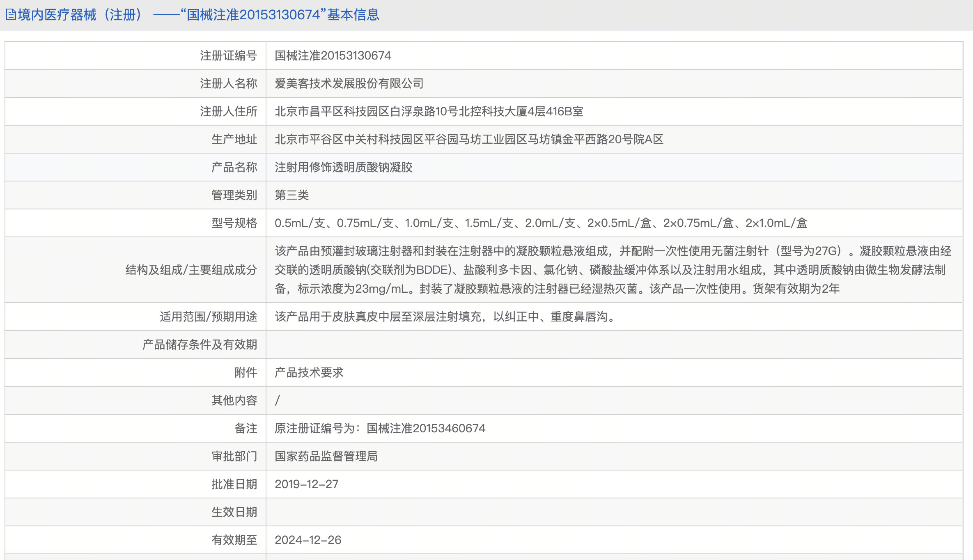Screen dimensions: 973x560
Task: Click the intended use text 该产品用于皮肤真皮中层
Action: [x=446, y=317]
